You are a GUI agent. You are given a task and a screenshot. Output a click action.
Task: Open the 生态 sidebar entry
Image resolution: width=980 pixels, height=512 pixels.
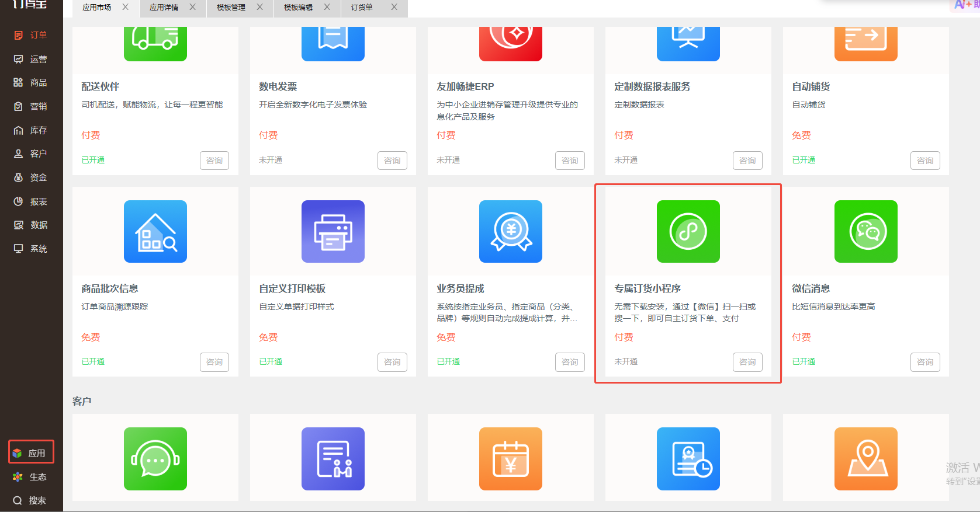point(30,477)
